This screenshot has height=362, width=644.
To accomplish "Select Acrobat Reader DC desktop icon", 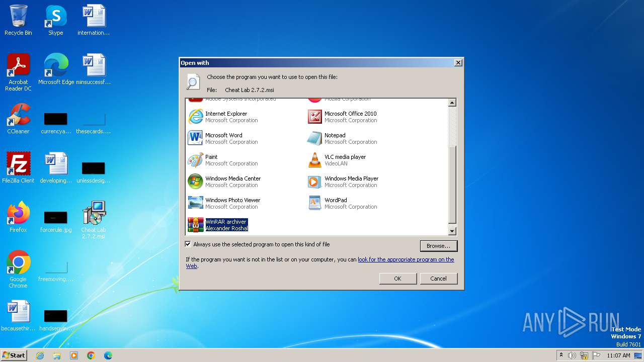I will (18, 72).
